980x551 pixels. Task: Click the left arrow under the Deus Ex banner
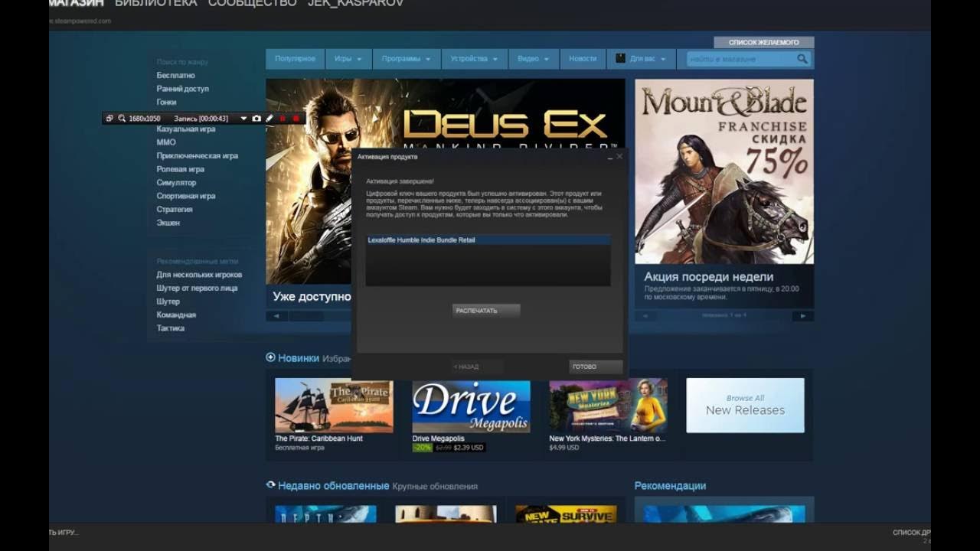276,316
